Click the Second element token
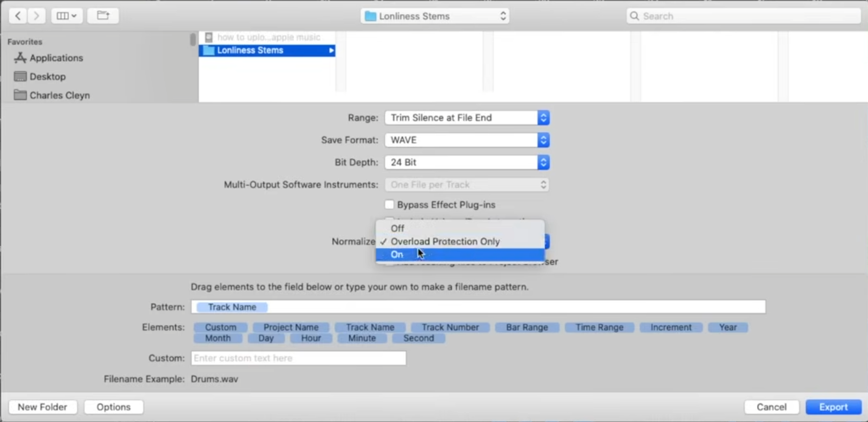Screen dimensions: 868x422 418,338
